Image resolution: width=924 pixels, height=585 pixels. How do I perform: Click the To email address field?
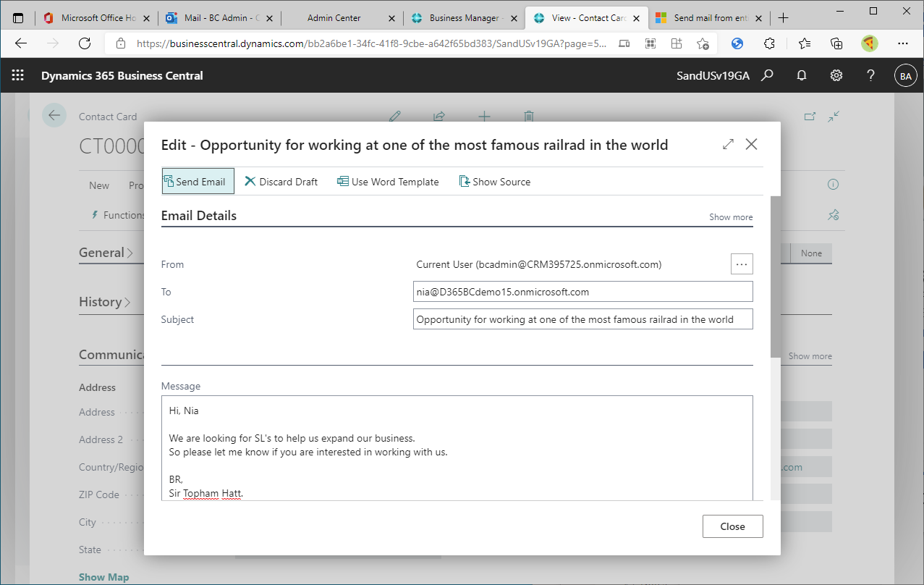tap(582, 291)
